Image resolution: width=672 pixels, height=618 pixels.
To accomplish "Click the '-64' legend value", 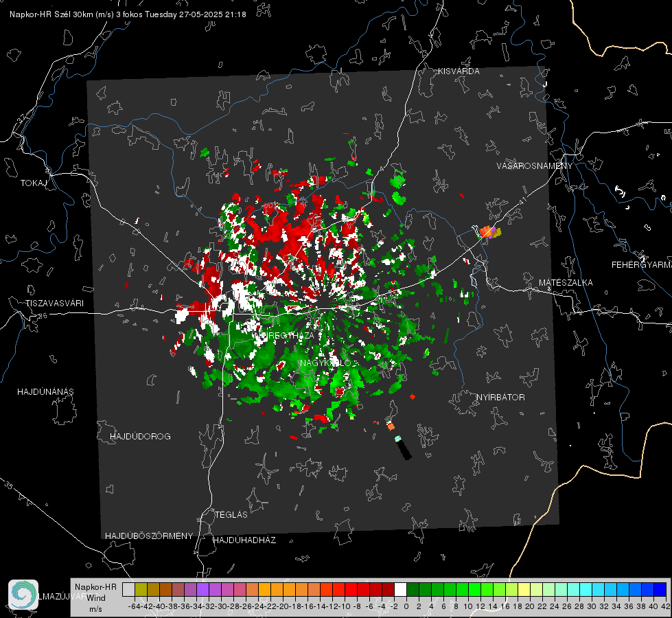I will [x=135, y=606].
